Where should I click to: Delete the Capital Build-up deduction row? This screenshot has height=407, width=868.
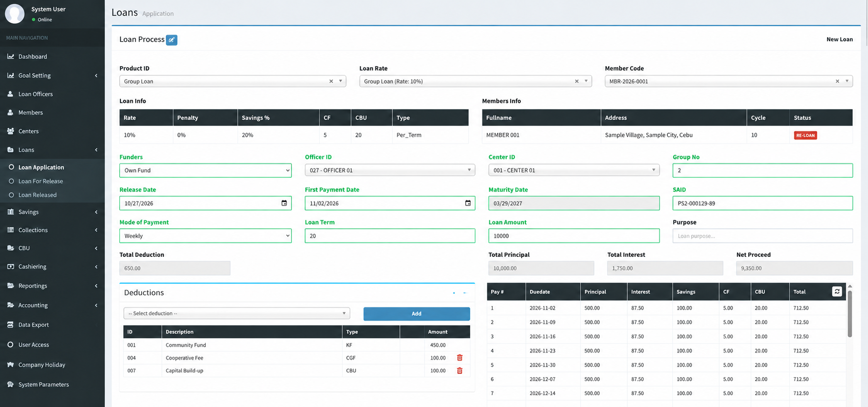pyautogui.click(x=460, y=371)
